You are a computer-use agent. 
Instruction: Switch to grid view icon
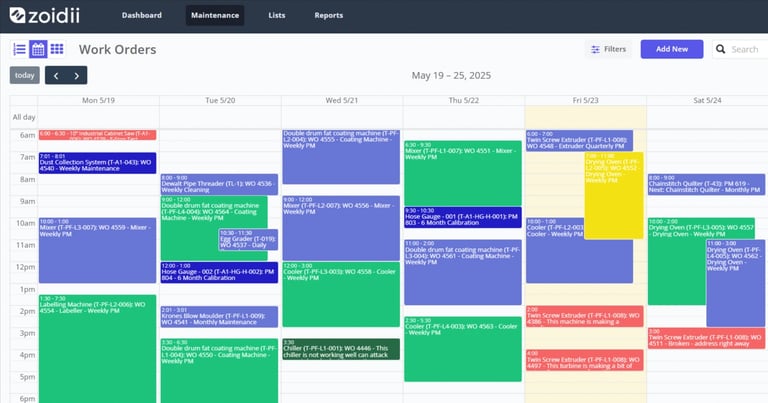tap(57, 49)
